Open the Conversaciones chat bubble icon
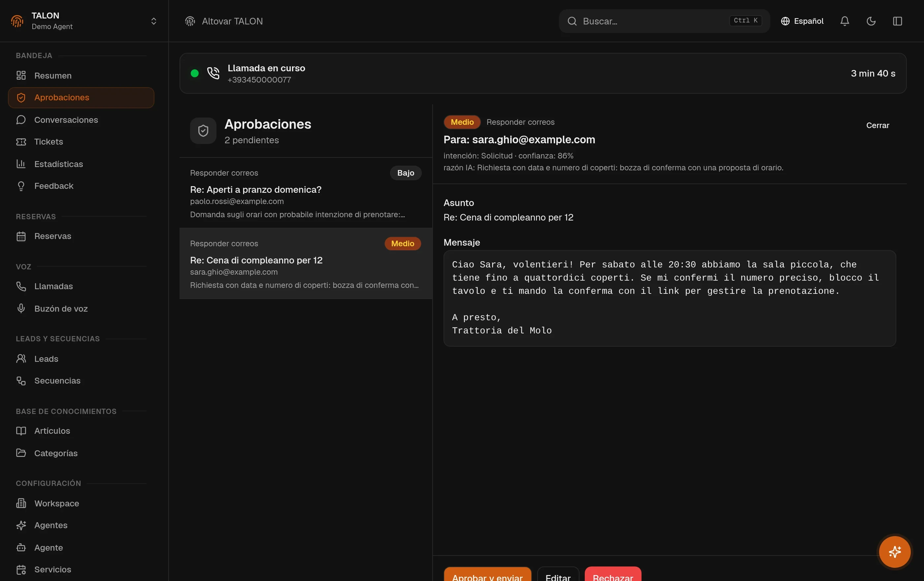924x581 pixels. pyautogui.click(x=21, y=120)
